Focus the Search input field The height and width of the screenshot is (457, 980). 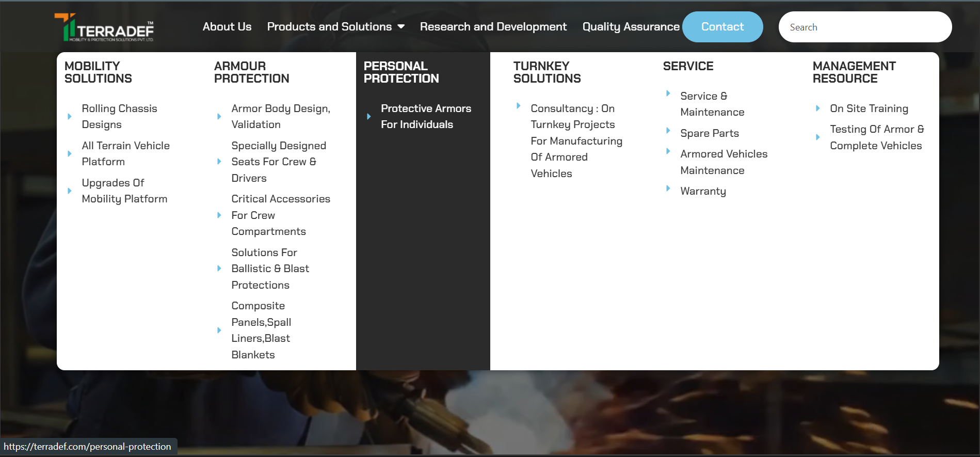(x=865, y=27)
